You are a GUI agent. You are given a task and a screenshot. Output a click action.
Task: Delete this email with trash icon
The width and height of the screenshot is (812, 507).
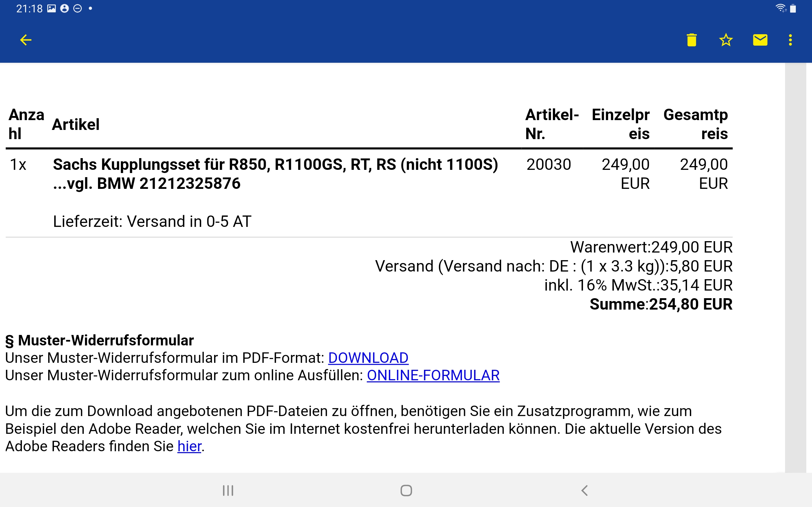(691, 40)
